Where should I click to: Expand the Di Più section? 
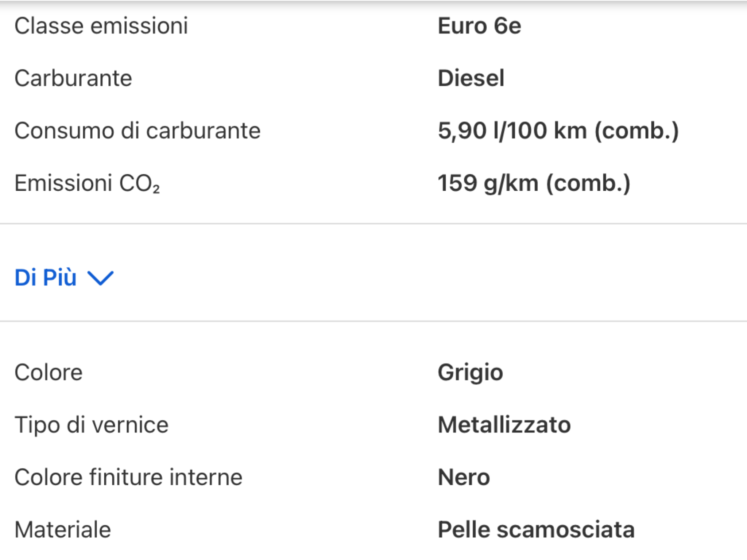pyautogui.click(x=64, y=277)
